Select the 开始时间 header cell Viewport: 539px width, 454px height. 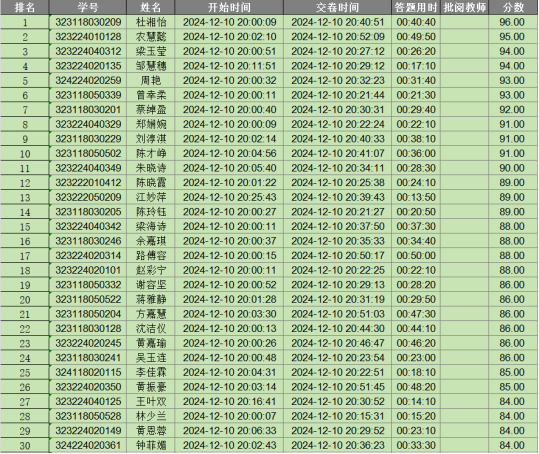229,7
